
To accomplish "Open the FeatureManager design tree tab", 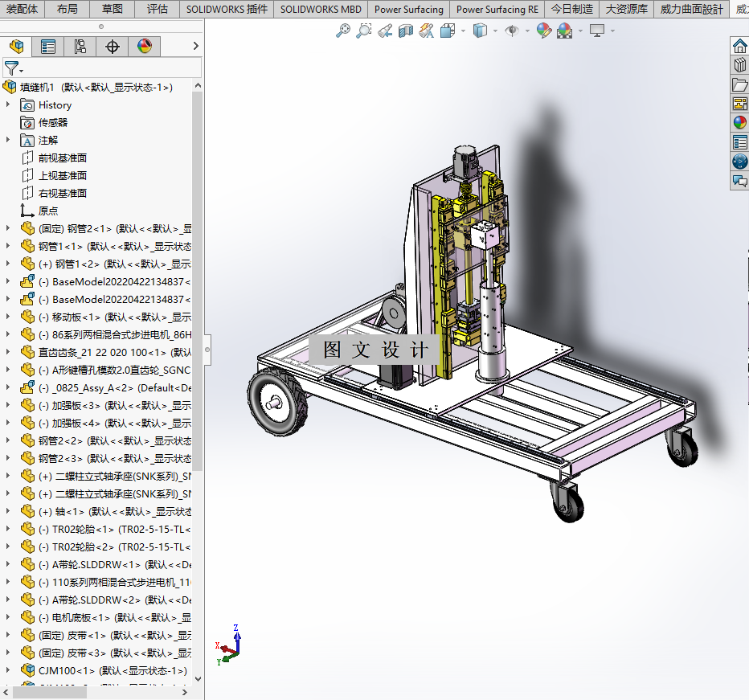I will click(16, 47).
